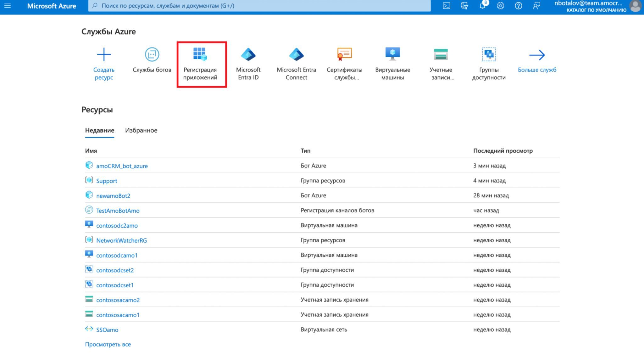Switch to the Недавние tab
The height and width of the screenshot is (355, 644).
100,130
